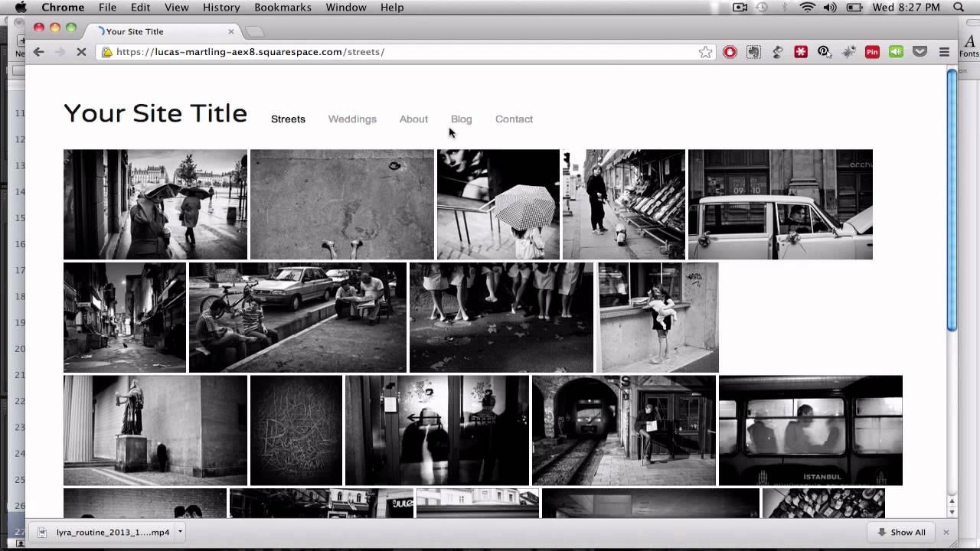Expand the lyra_routine download options arrow

point(181,532)
